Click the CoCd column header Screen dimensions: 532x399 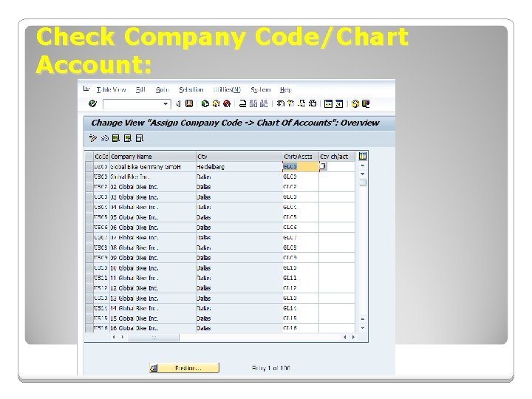(x=101, y=157)
